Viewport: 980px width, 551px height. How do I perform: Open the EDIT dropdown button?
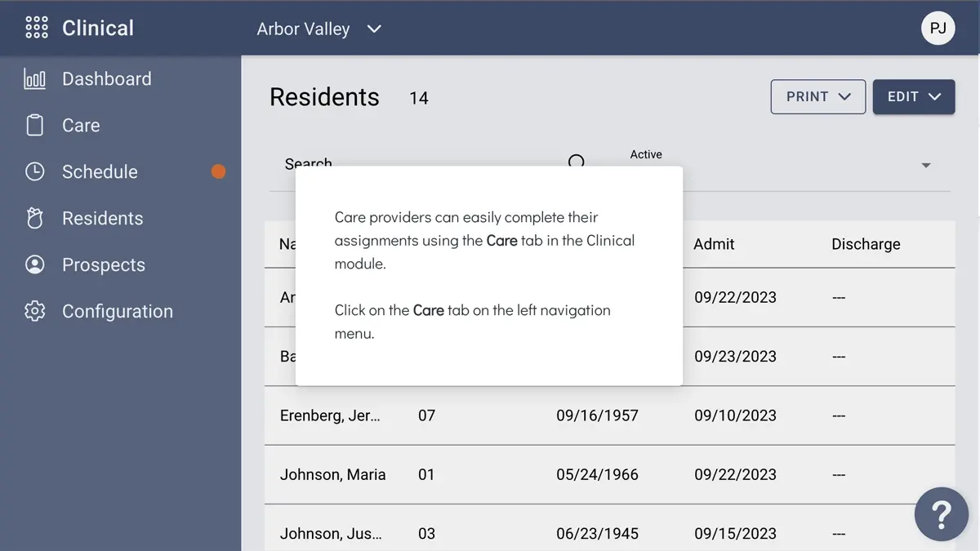914,96
